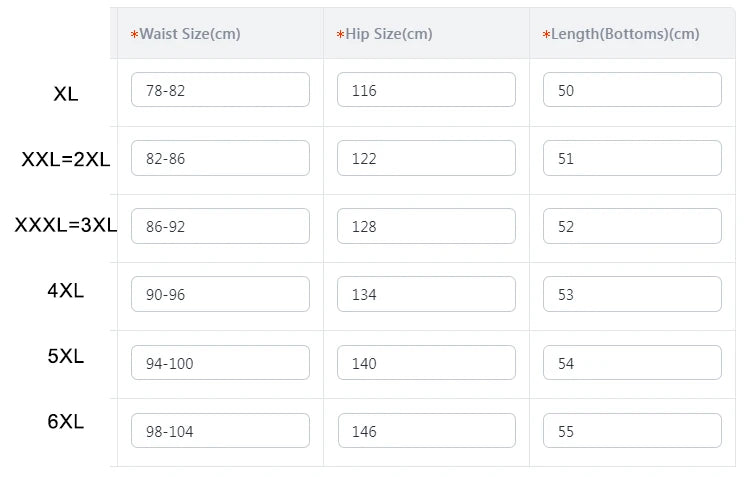Edit the 2XL waist size 82-86 field
Screen dimensions: 744x477
pos(220,158)
